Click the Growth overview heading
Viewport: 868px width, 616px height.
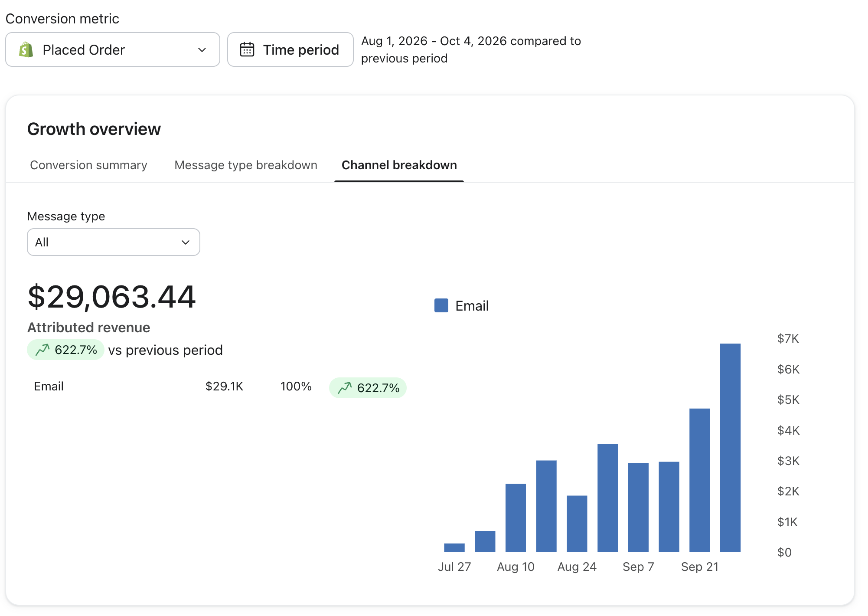(94, 129)
